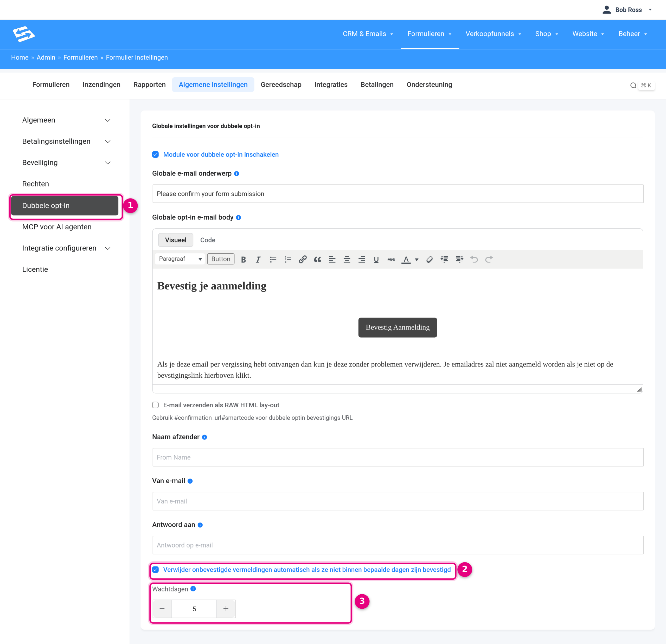This screenshot has width=666, height=644.
Task: Create a numbered list in editor
Action: tap(288, 260)
